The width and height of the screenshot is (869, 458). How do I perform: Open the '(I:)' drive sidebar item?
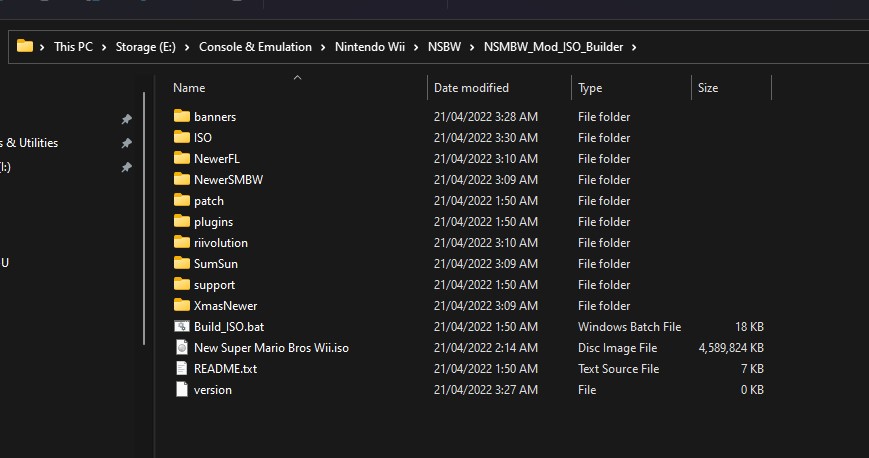coord(5,166)
